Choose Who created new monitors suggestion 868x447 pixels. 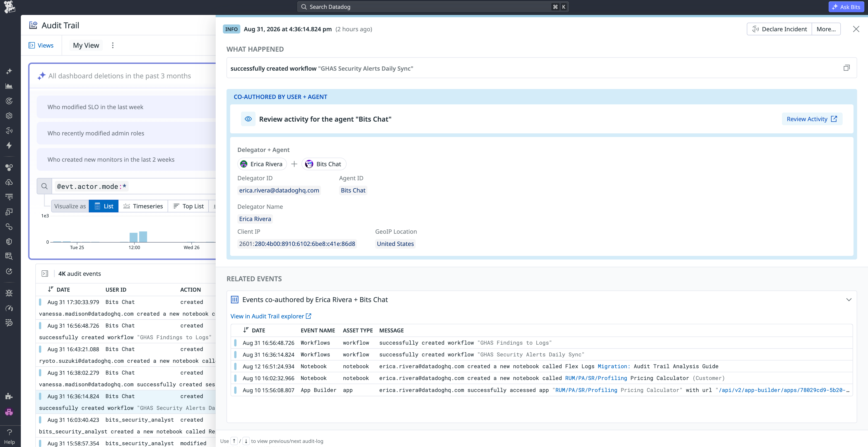point(126,159)
